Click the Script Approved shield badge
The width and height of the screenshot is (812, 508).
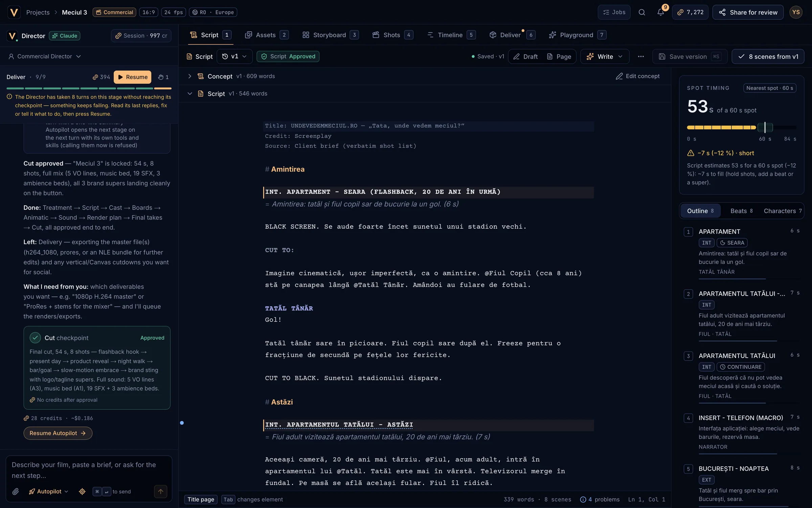(x=288, y=56)
